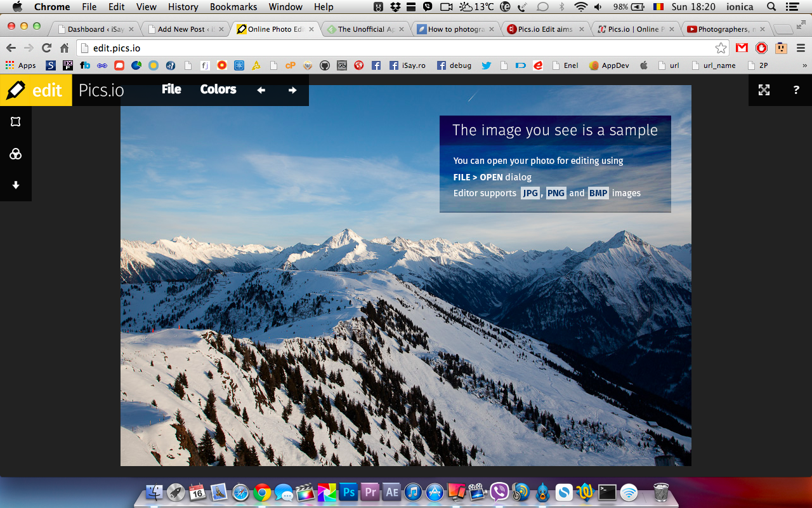Open the color filters circles icon
This screenshot has height=508, width=812.
point(16,154)
